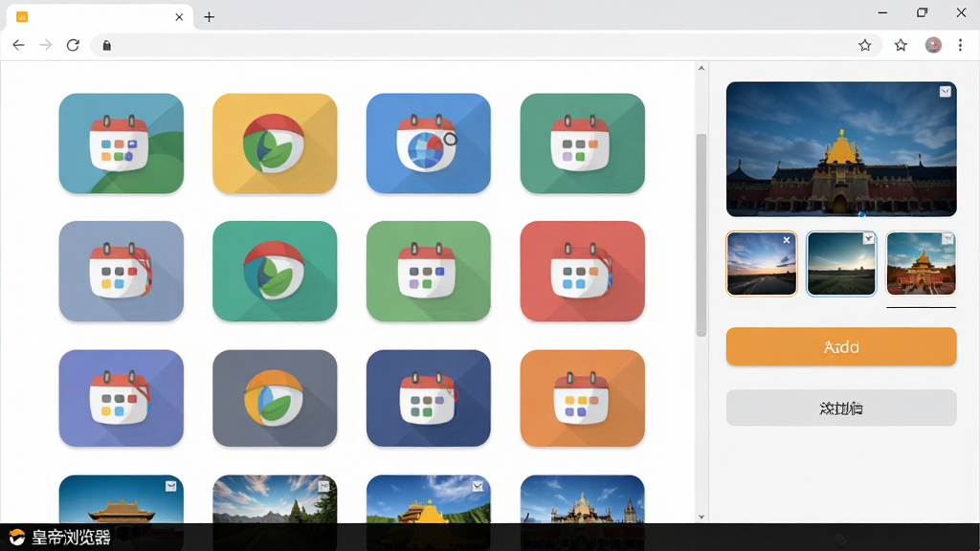Select the calendar icon on navy blue tile
The image size is (980, 551).
[x=429, y=398]
